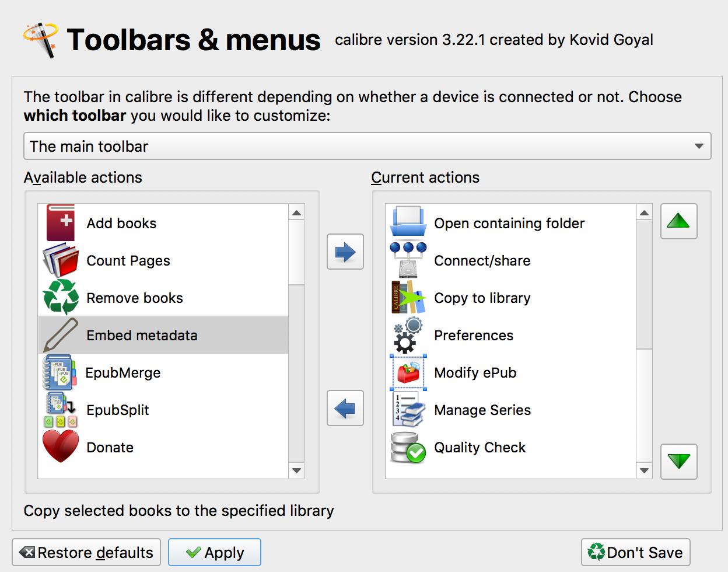Click the Add books icon
Screen dimensions: 728x572
(x=61, y=223)
